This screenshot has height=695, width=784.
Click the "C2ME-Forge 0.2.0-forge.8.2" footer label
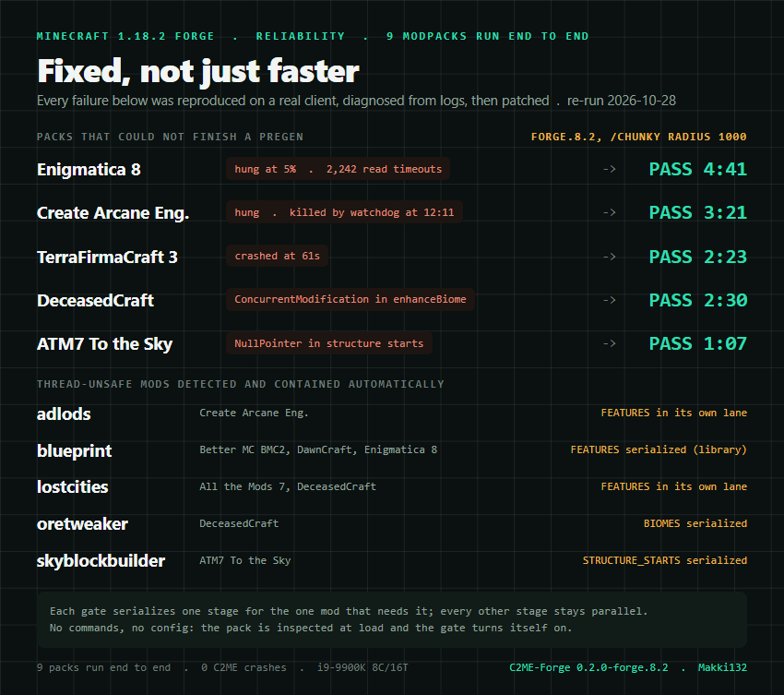588,667
